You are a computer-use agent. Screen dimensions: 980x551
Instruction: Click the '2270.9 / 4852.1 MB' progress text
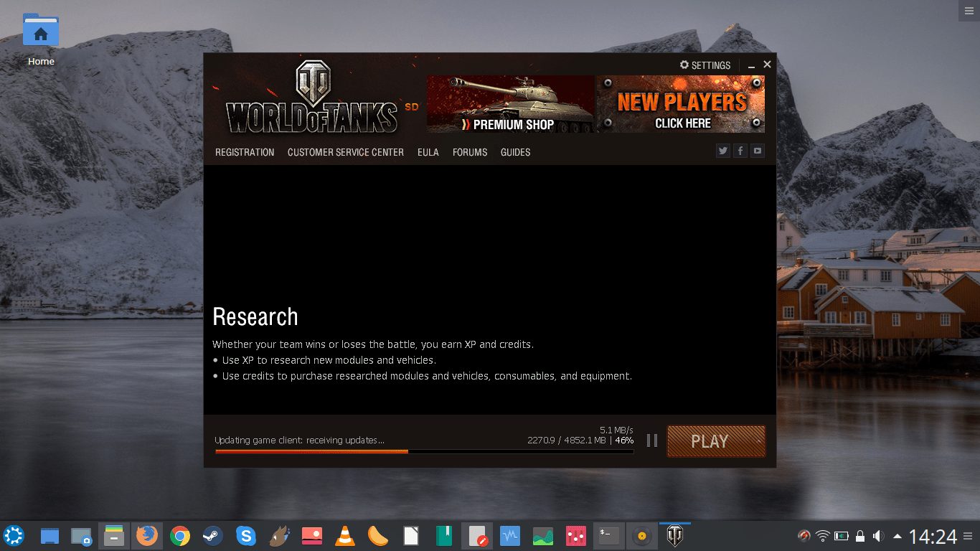(567, 441)
